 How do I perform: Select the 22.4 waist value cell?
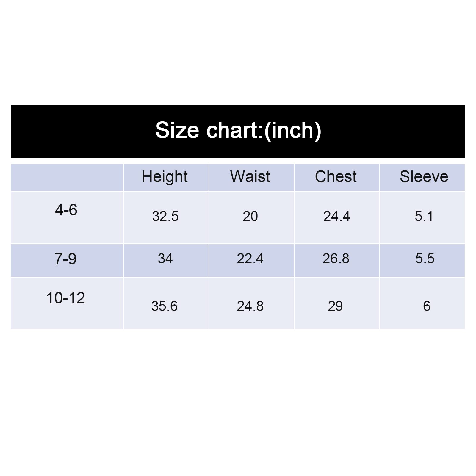(250, 259)
